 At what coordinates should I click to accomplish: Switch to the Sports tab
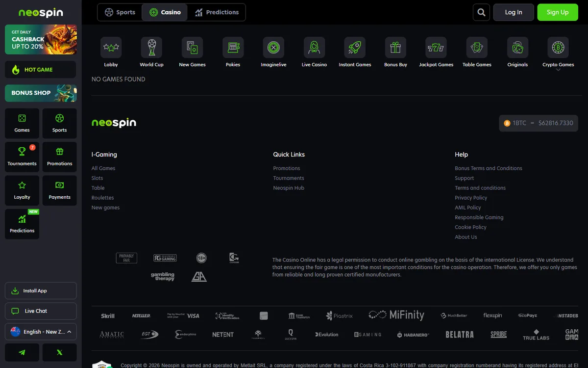pos(120,12)
